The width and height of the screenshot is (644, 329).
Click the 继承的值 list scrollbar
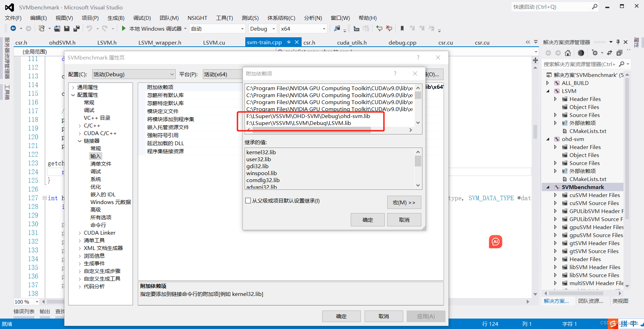(418, 169)
